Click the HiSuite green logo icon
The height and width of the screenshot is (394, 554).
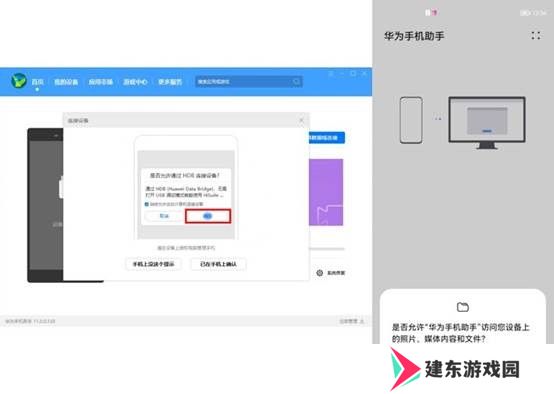click(18, 81)
